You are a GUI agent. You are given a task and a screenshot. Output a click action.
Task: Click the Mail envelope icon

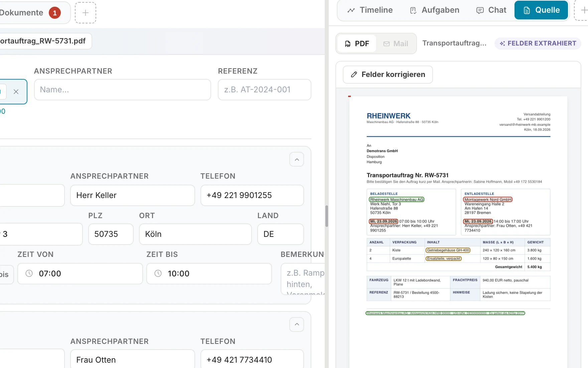(387, 44)
